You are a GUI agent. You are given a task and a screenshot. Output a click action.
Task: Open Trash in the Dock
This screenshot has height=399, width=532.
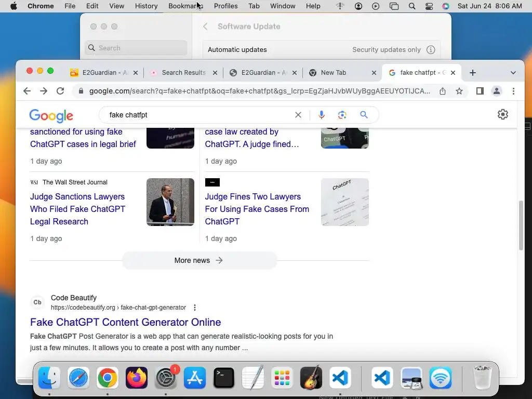click(x=482, y=378)
